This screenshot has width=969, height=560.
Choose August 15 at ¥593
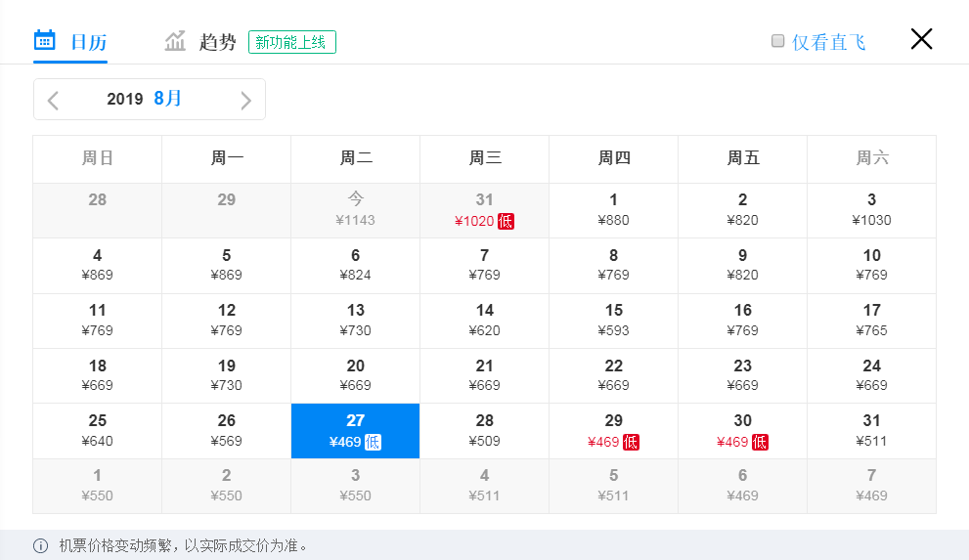pyautogui.click(x=614, y=322)
